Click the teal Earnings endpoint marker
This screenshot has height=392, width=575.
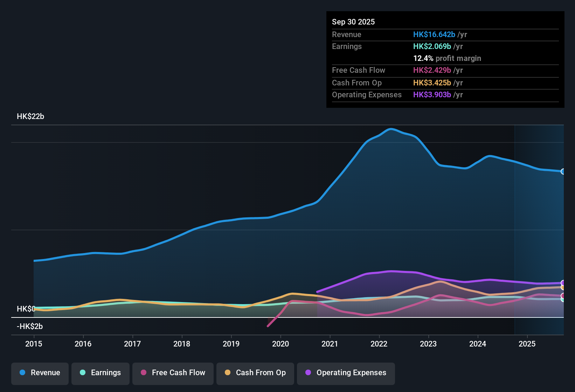(562, 300)
